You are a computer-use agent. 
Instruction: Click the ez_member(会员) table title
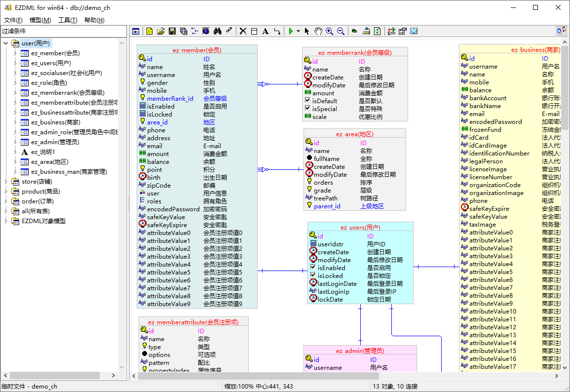tap(197, 50)
